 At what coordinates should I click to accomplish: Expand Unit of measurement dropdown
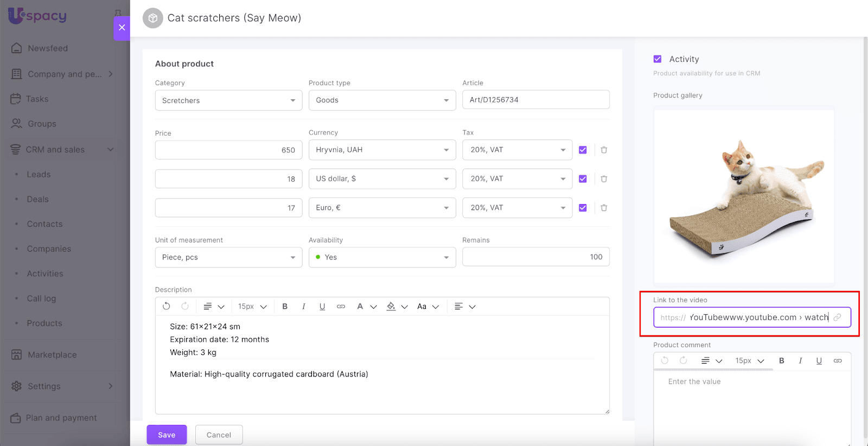click(x=228, y=257)
